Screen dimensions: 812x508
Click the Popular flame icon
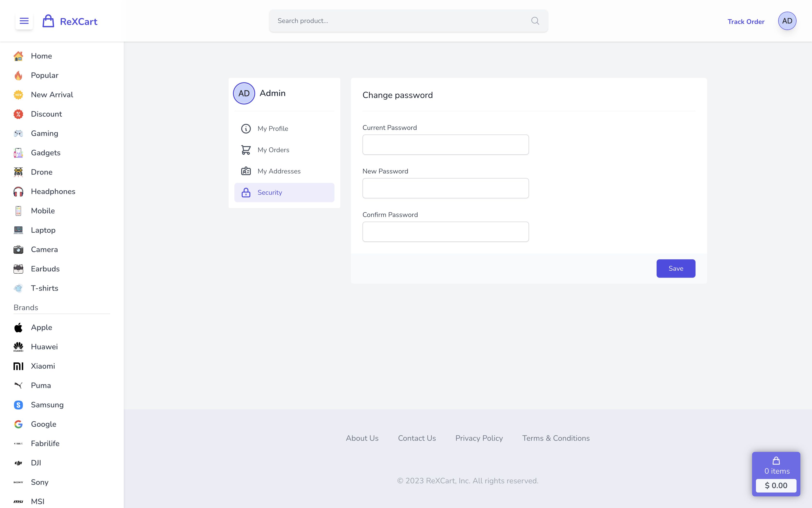[x=18, y=75]
